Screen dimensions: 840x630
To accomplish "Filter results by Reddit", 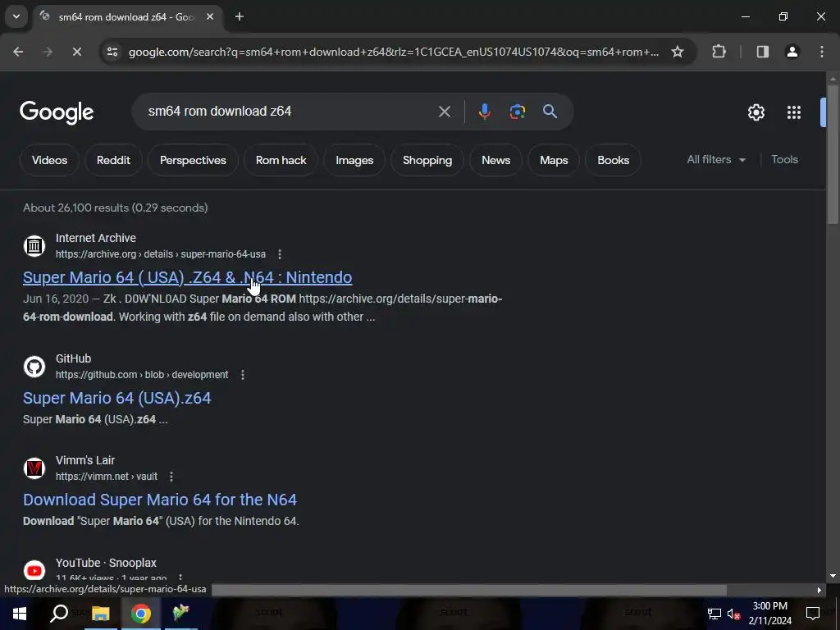I will (113, 160).
